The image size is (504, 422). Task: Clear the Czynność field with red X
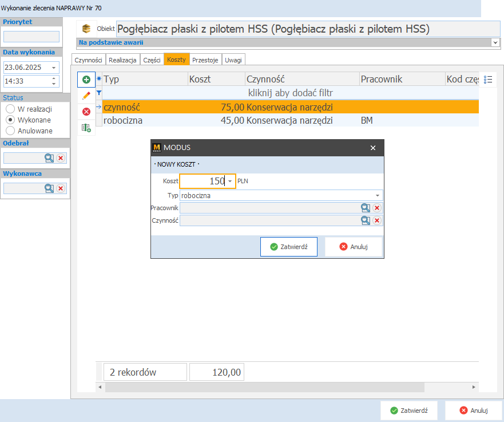point(377,220)
